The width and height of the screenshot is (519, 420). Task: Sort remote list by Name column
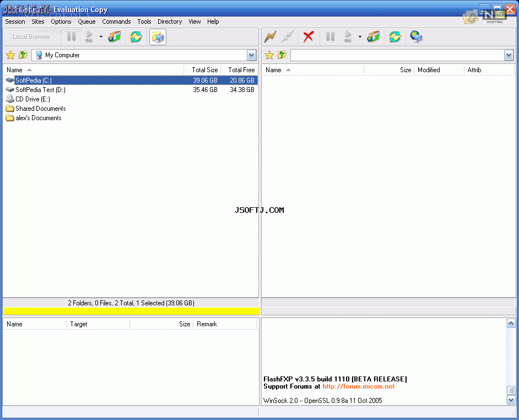click(x=313, y=70)
